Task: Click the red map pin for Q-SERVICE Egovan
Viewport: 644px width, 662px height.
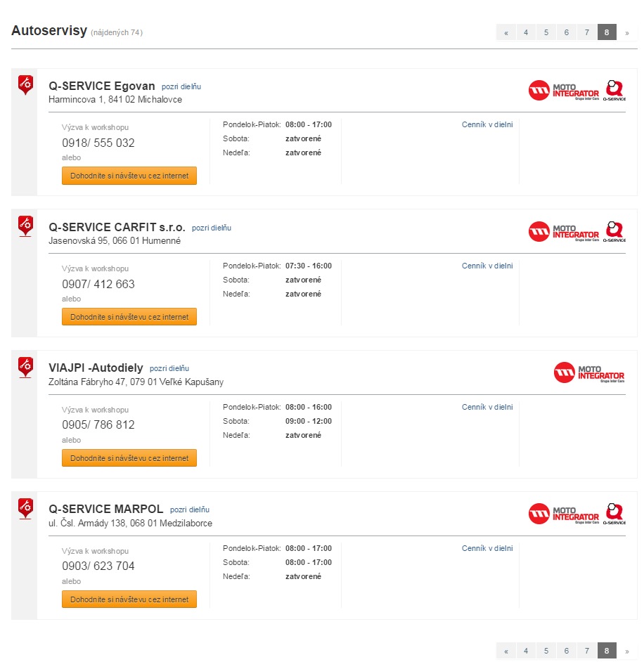Action: 25,85
